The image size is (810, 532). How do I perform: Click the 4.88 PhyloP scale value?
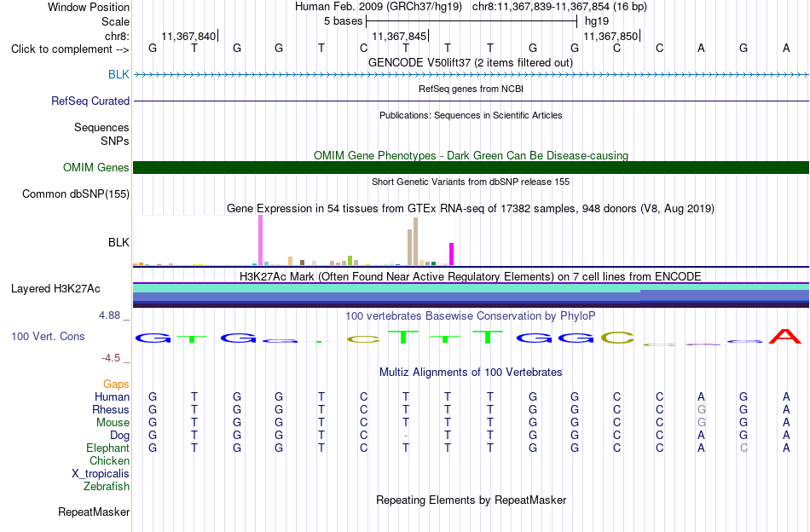pos(109,315)
